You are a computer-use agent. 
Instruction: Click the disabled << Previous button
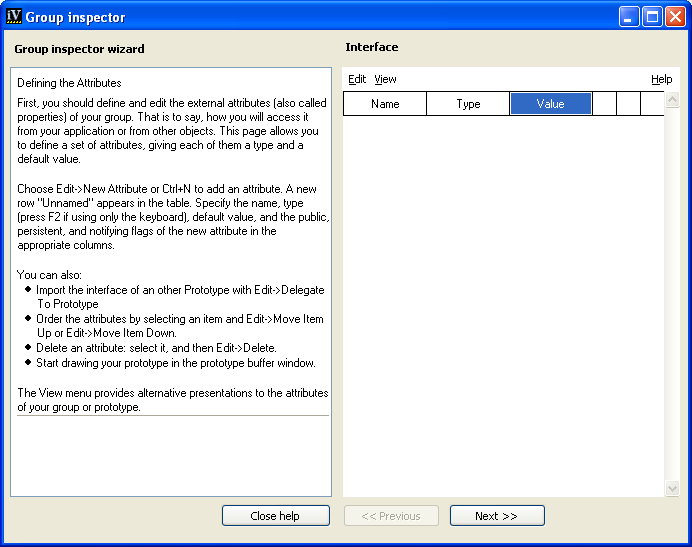tap(391, 516)
